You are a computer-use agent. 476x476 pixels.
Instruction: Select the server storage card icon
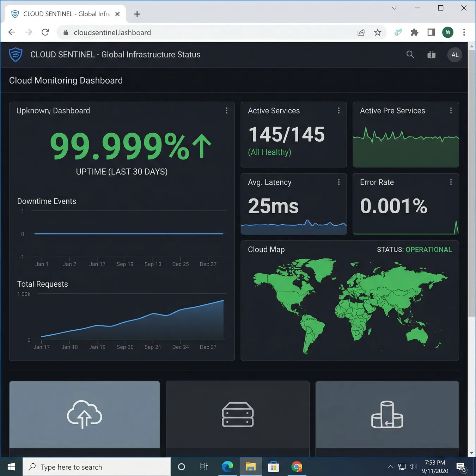tap(238, 415)
